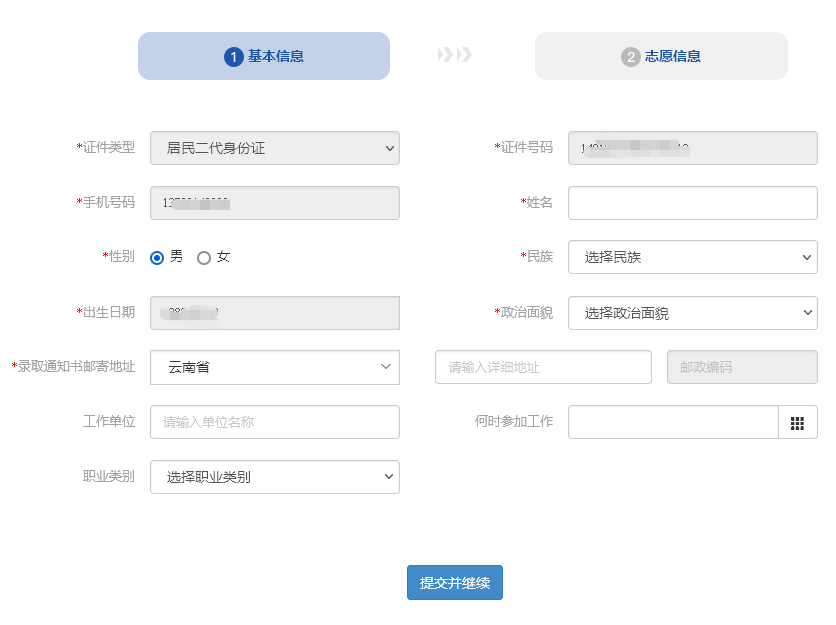Screen dimensions: 836x625
Task: Click the 姓名 name input field
Action: (692, 202)
